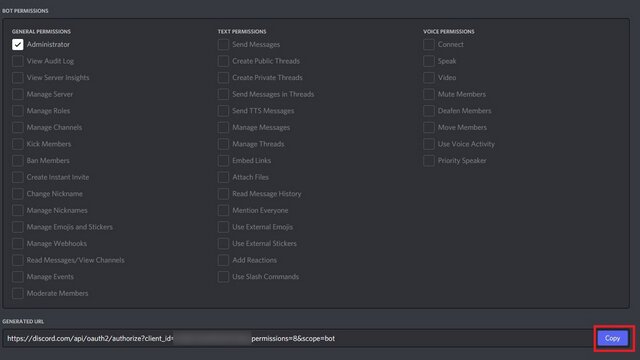
Task: Enable Deafen Members permission
Action: [429, 111]
